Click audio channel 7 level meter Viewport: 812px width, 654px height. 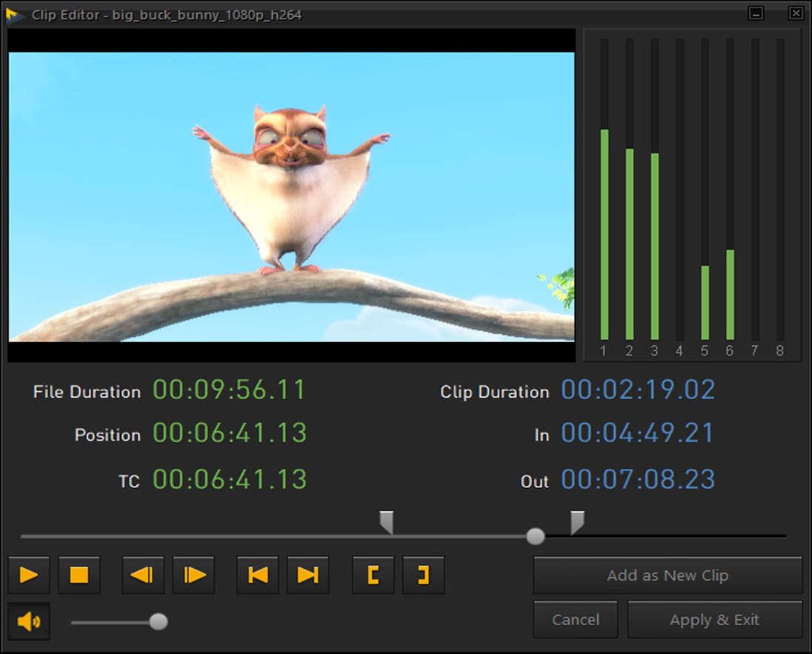tap(755, 190)
